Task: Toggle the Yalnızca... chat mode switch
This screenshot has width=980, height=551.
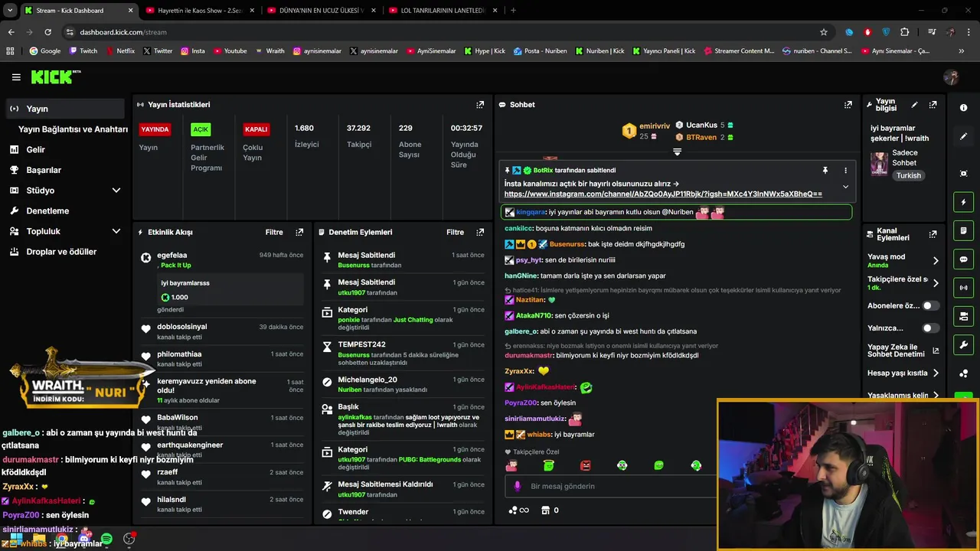Action: [x=930, y=328]
